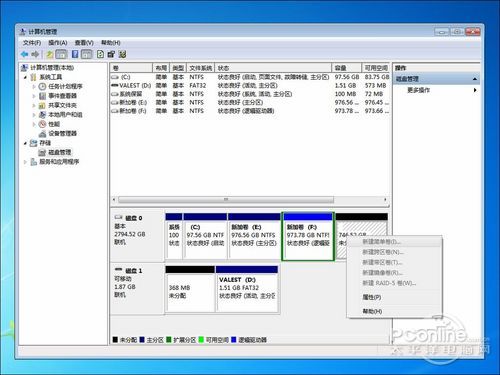Viewport: 500px width, 375px height.
Task: Click the Forward arrow toolbar icon
Action: pos(35,54)
